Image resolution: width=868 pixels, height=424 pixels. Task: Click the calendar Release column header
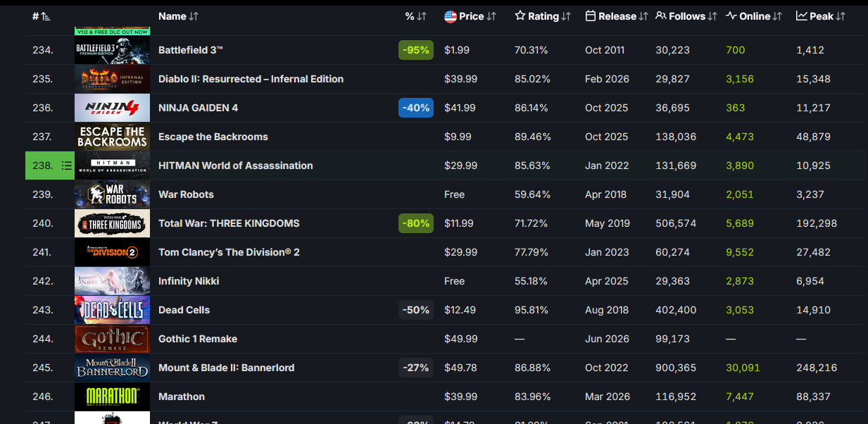617,16
